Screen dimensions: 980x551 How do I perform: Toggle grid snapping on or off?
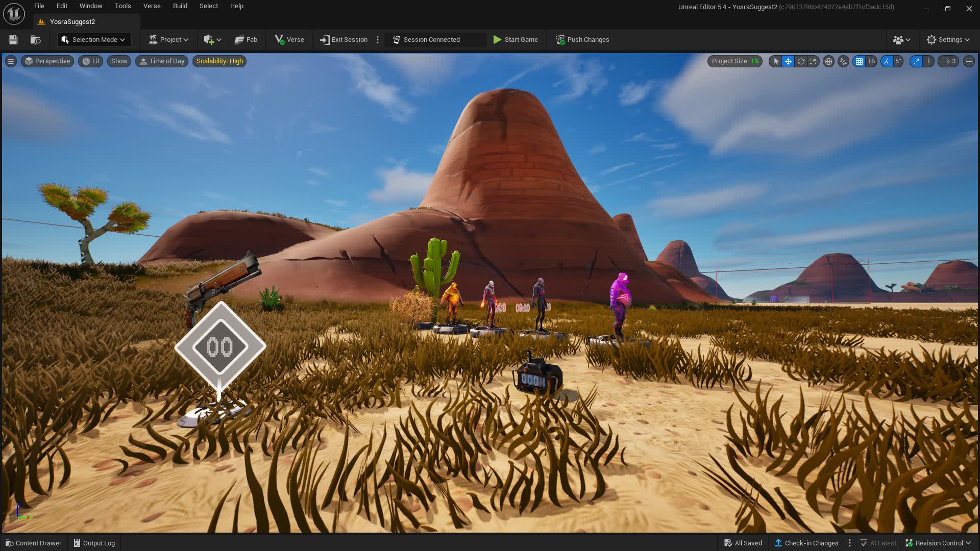click(860, 61)
